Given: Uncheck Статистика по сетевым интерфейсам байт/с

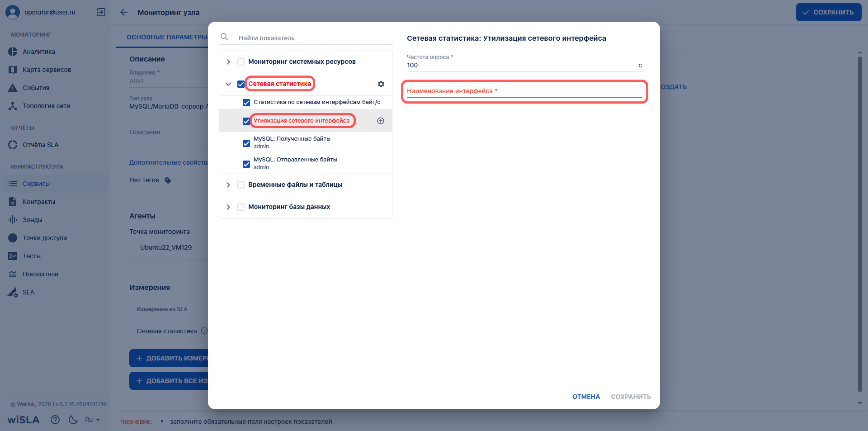Looking at the screenshot, I should coord(246,103).
